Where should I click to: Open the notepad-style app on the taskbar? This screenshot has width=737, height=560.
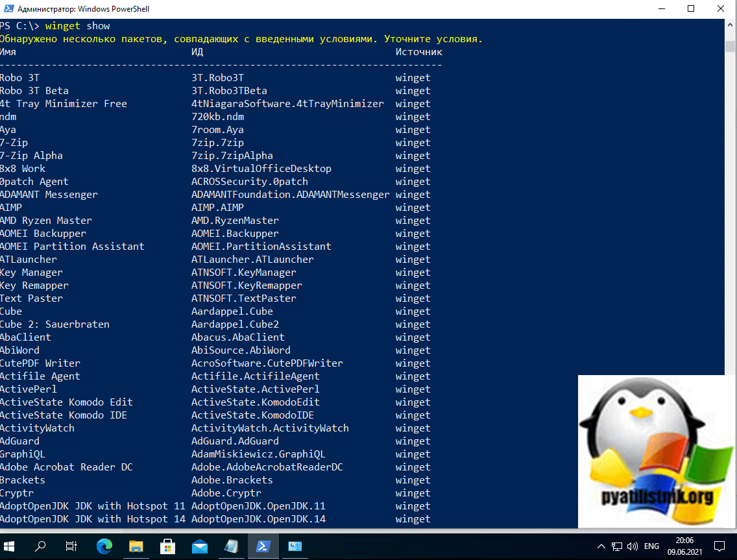pos(231,546)
